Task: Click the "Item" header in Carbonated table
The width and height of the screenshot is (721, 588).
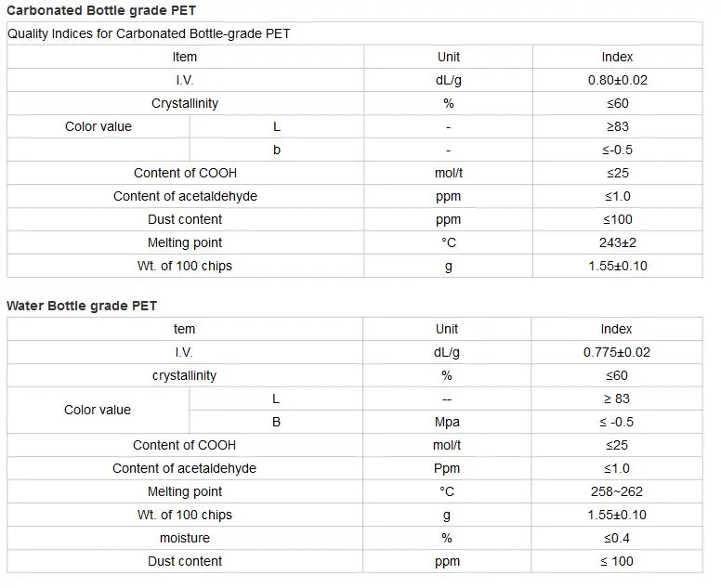Action: tap(185, 57)
